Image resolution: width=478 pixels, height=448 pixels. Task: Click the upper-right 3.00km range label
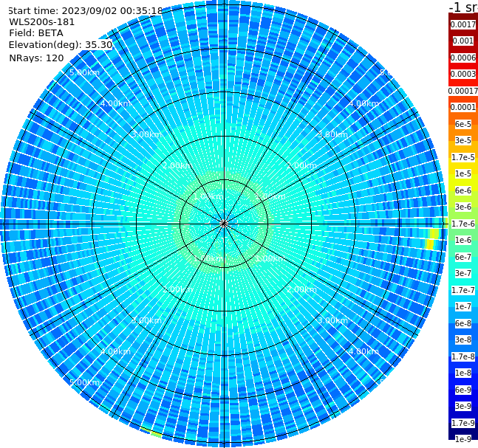coord(332,134)
